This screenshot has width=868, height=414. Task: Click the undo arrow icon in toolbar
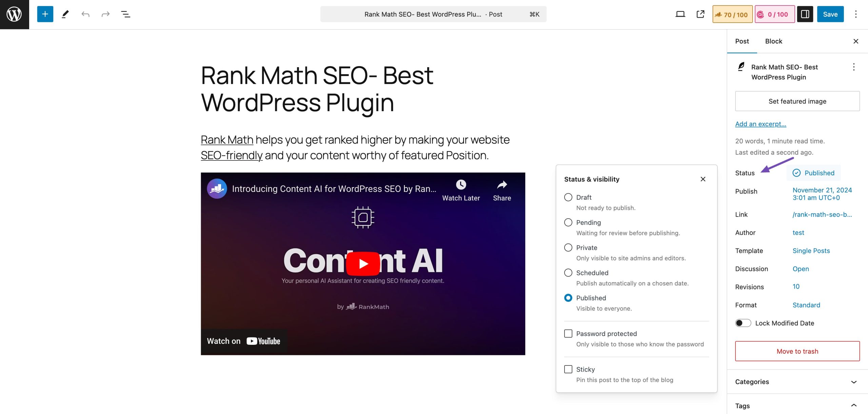point(85,14)
